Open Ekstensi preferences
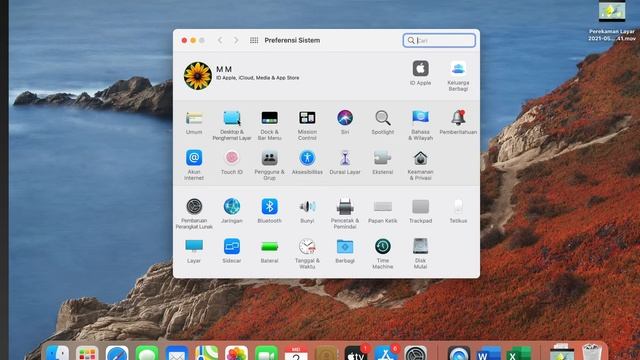This screenshot has height=360, width=640. coord(382,162)
